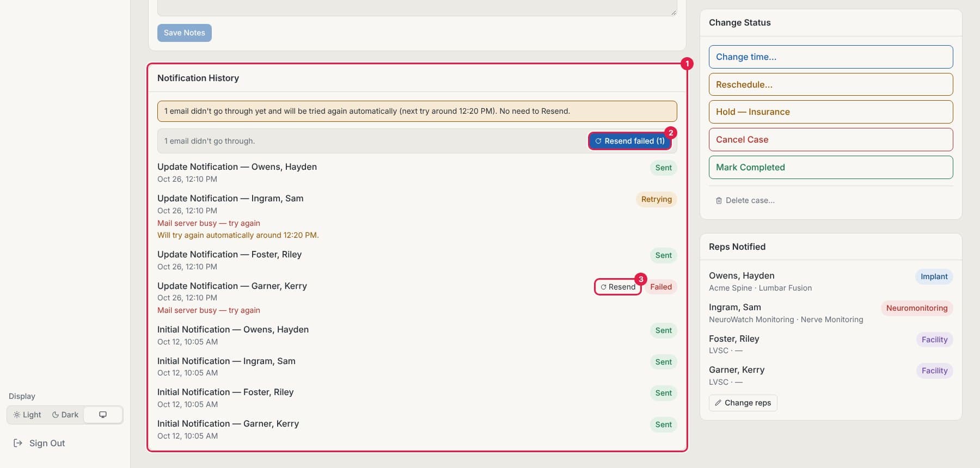Click the Implant tag for Owens, Hayden

pyautogui.click(x=934, y=276)
